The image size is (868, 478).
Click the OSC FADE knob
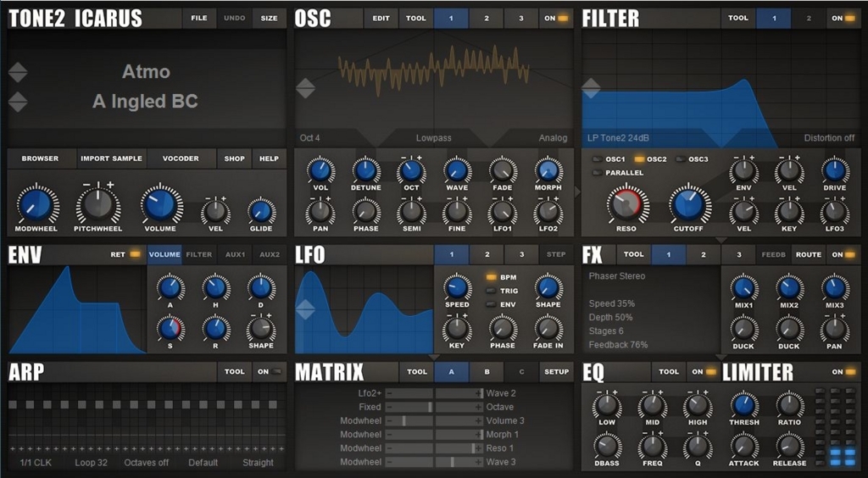click(x=502, y=170)
